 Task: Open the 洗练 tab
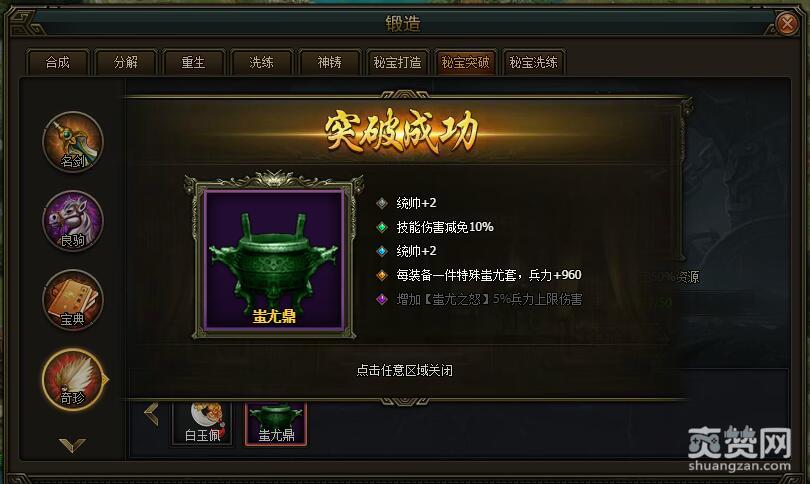(x=261, y=63)
